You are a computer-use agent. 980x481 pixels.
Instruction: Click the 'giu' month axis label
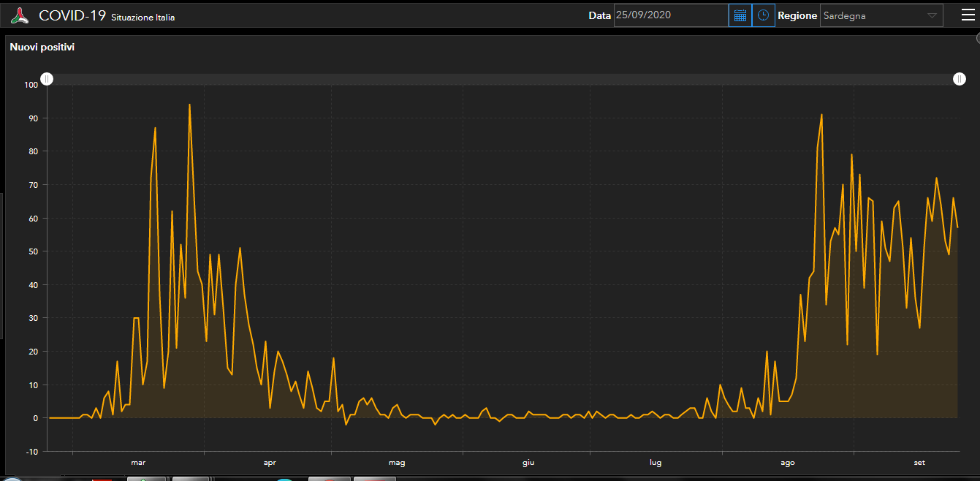tap(528, 462)
